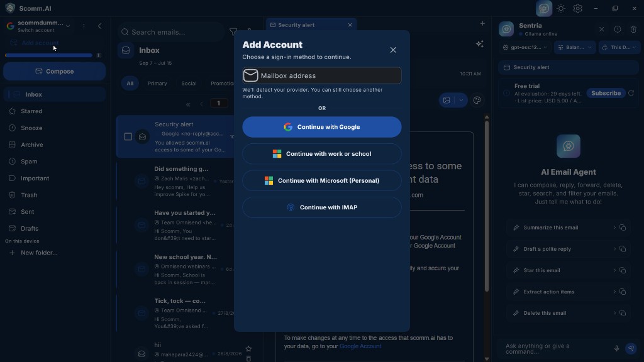The width and height of the screenshot is (644, 362).
Task: Click the Mailbox address input field
Action: [322, 75]
